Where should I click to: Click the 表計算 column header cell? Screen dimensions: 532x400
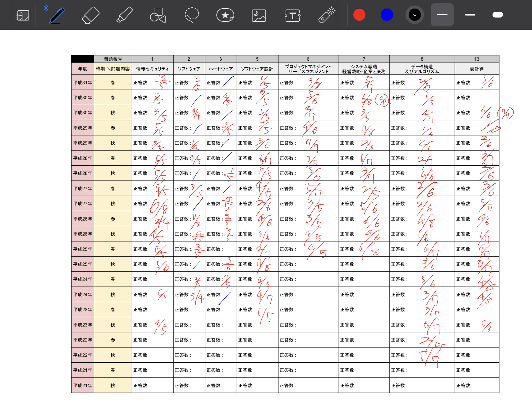coord(477,69)
